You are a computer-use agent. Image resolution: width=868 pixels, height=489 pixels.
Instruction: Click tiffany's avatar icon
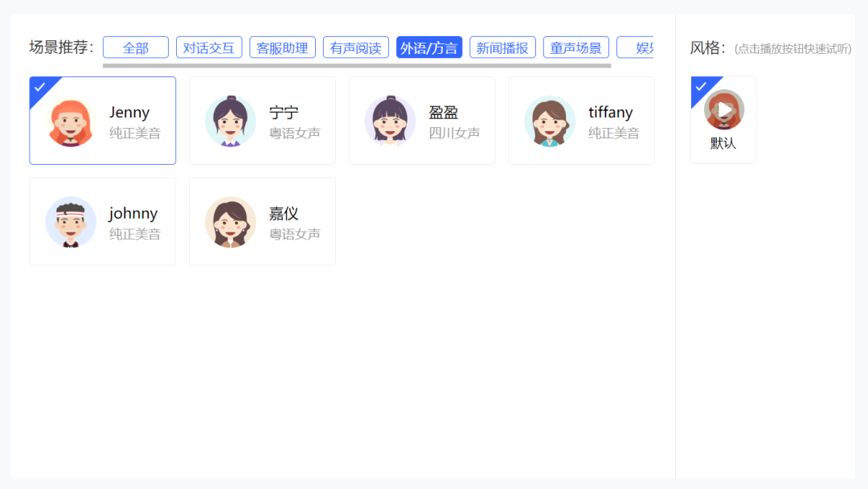tap(550, 121)
